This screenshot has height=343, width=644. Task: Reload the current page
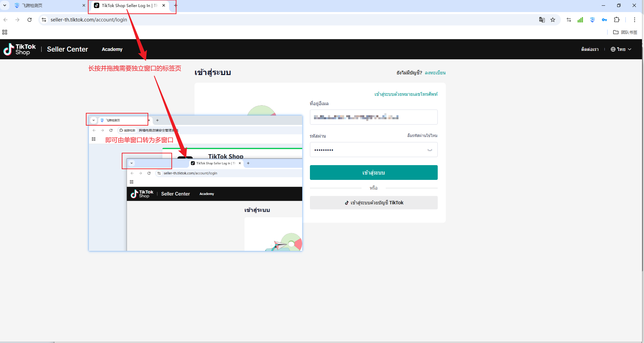(30, 20)
